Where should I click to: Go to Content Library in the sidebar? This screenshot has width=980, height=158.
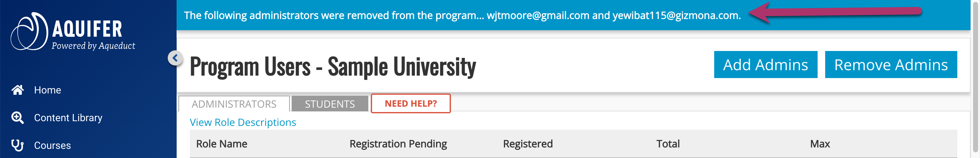click(x=68, y=118)
